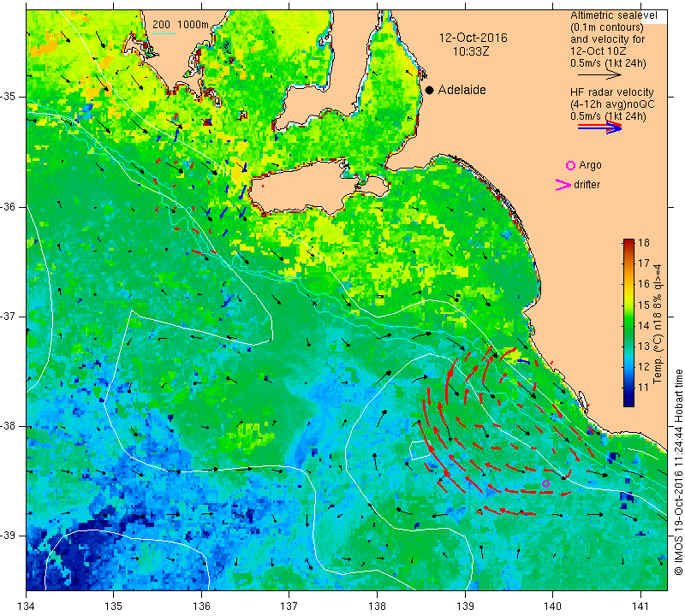The width and height of the screenshot is (685, 616).
Task: Click the red-blue HF radar legend arrow
Action: pos(600,127)
